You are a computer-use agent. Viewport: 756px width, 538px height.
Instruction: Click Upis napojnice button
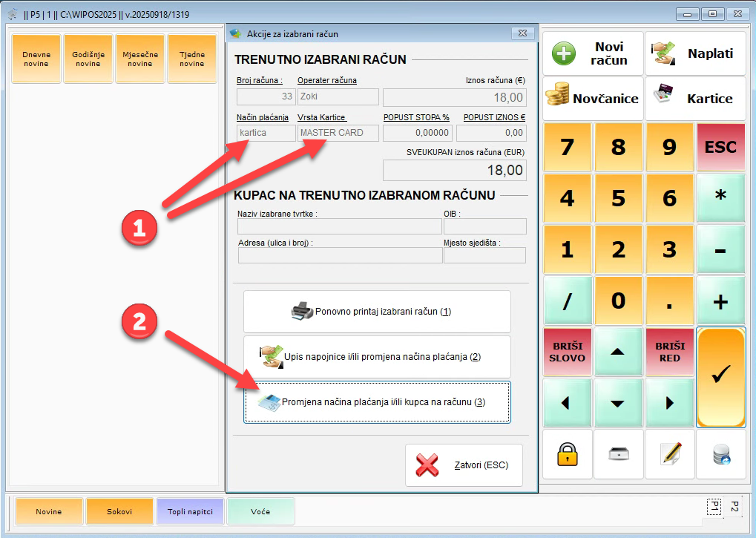pos(377,357)
